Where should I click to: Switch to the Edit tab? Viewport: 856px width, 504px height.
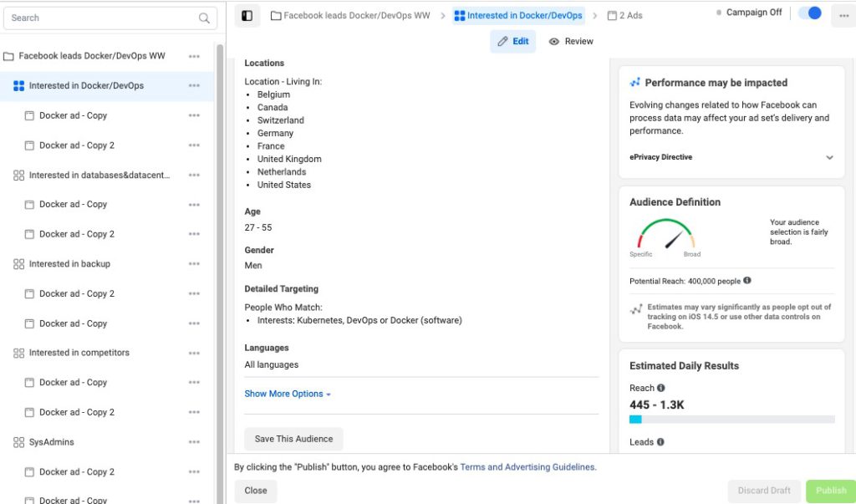point(512,42)
